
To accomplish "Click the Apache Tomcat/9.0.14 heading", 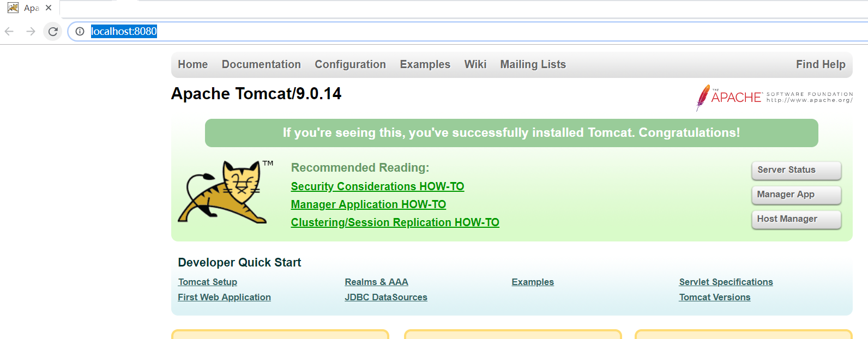I will tap(256, 94).
